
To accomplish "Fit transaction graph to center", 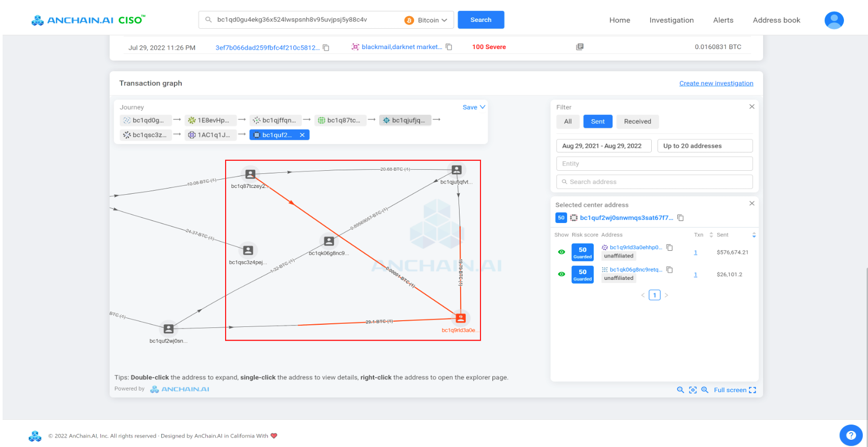I will click(693, 390).
